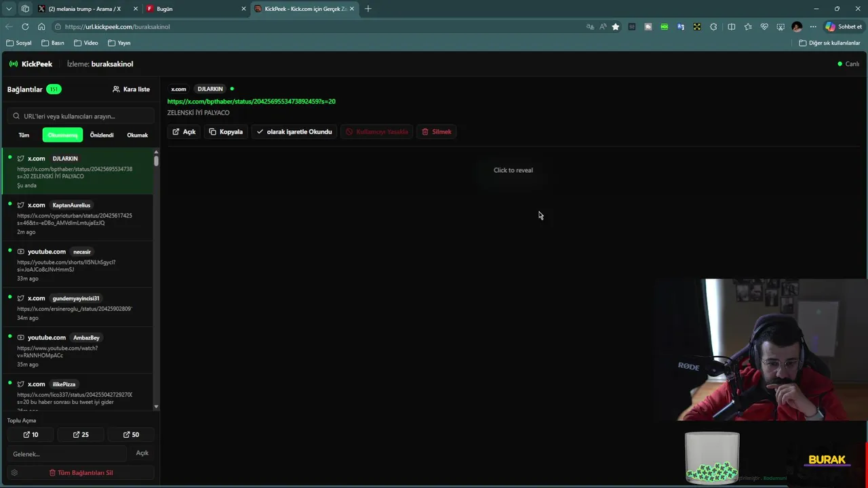Click the Açık button beside Gelenek field
868x488 pixels.
(142, 453)
